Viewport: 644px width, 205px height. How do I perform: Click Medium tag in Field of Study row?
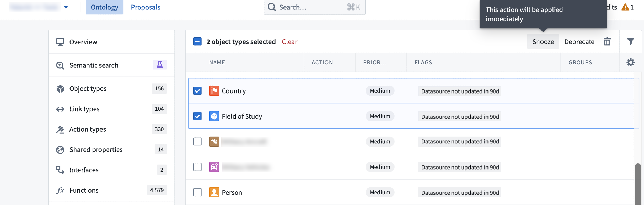point(380,116)
